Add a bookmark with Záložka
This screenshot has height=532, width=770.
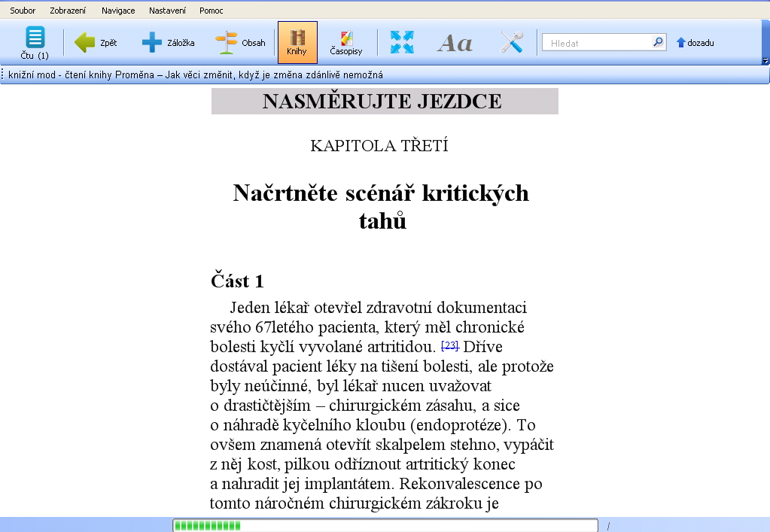point(168,43)
